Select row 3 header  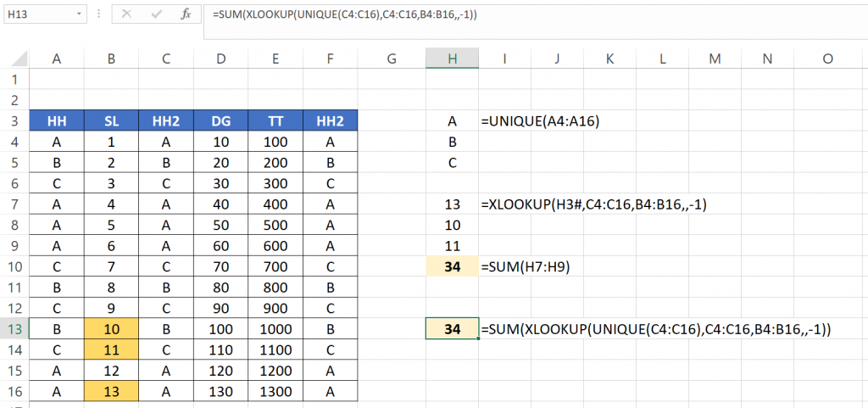click(x=14, y=120)
